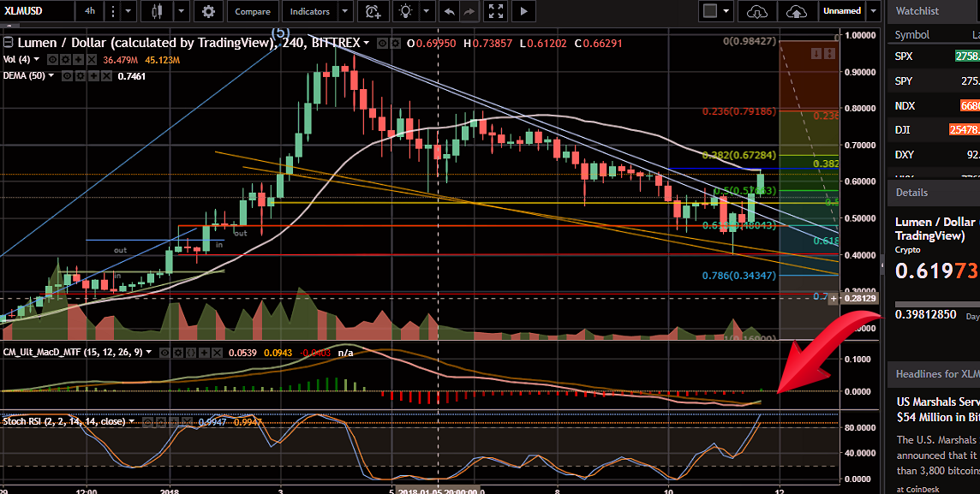Select NDX row in the watchlist
Image resolution: width=980 pixels, height=494 pixels.
(934, 105)
